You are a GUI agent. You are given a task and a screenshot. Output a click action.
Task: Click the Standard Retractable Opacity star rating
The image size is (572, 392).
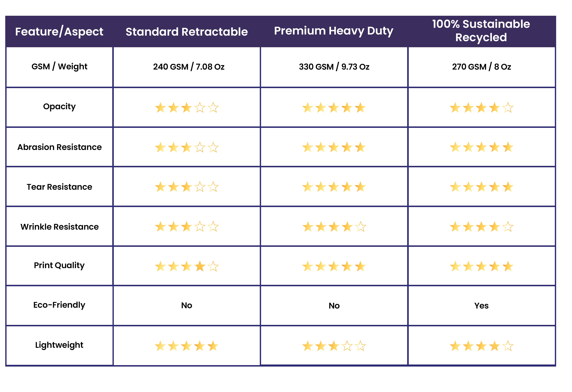tap(187, 108)
